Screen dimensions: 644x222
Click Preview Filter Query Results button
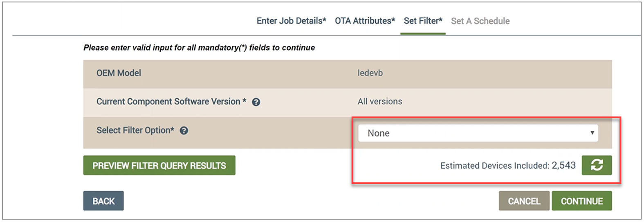click(x=159, y=165)
